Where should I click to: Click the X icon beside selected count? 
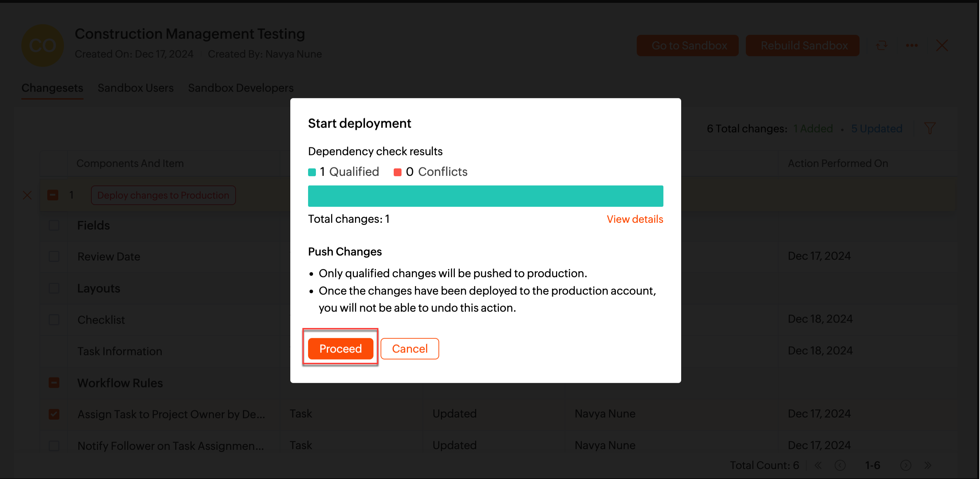point(27,195)
